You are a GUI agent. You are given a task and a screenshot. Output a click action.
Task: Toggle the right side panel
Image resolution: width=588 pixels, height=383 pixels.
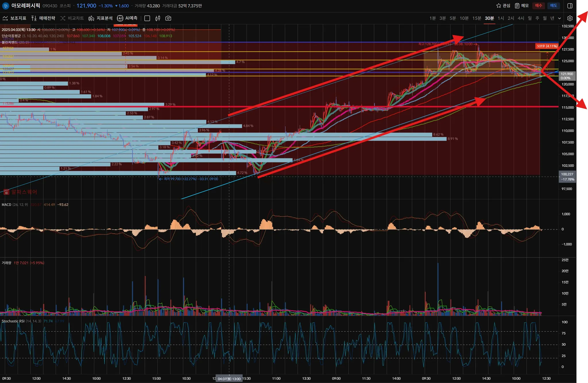tap(570, 6)
